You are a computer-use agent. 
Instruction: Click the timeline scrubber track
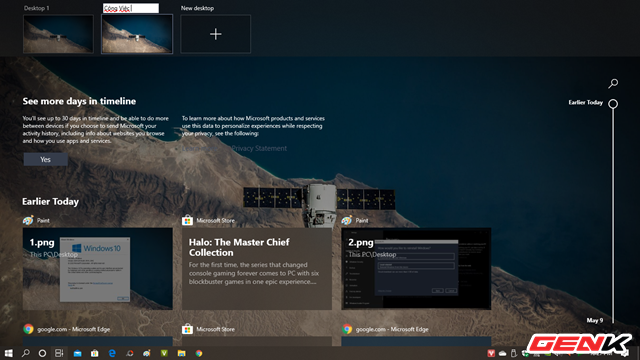613,216
